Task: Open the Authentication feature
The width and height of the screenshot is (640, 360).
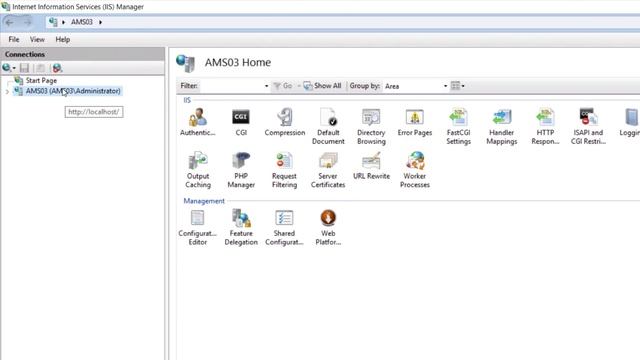Action: coord(198,122)
